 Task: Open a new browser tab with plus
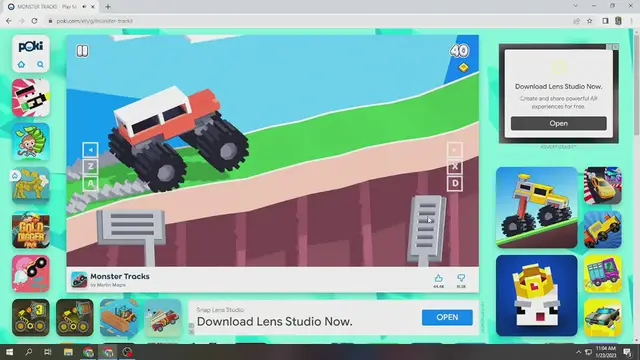[108, 7]
